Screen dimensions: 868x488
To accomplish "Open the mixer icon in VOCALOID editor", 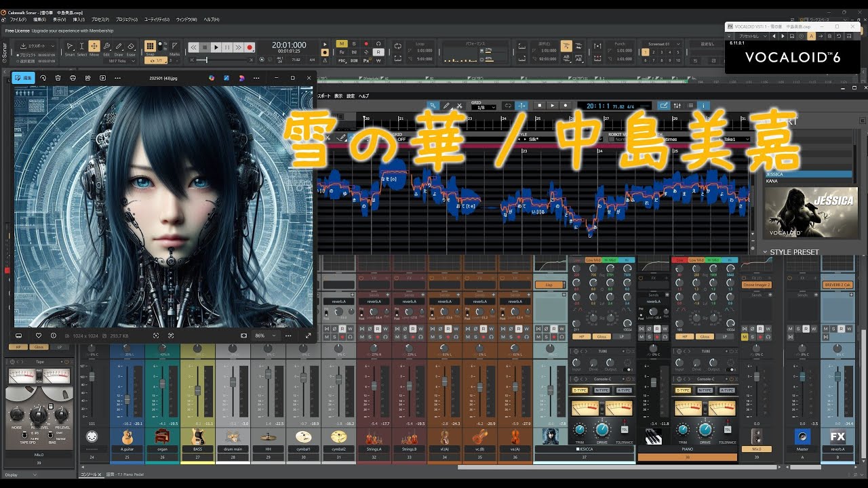I will click(x=677, y=106).
